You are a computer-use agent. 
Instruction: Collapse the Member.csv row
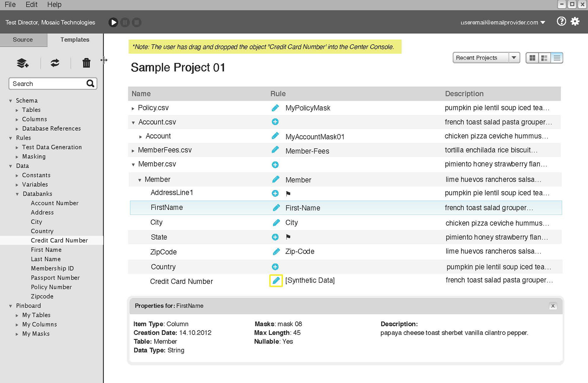(x=133, y=165)
